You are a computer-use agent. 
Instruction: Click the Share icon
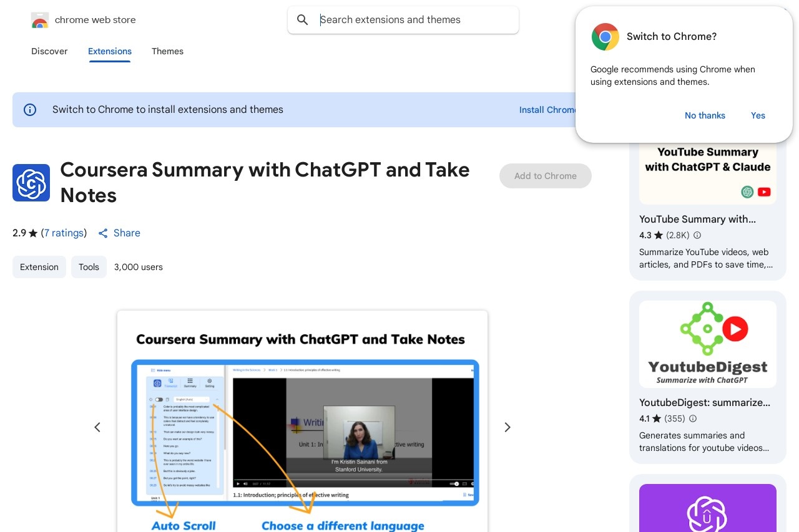tap(104, 233)
